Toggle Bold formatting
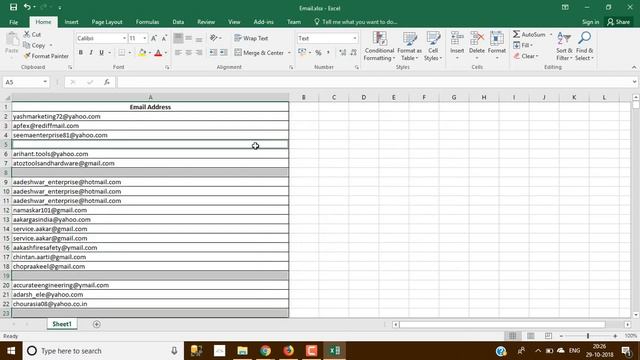 (x=81, y=53)
